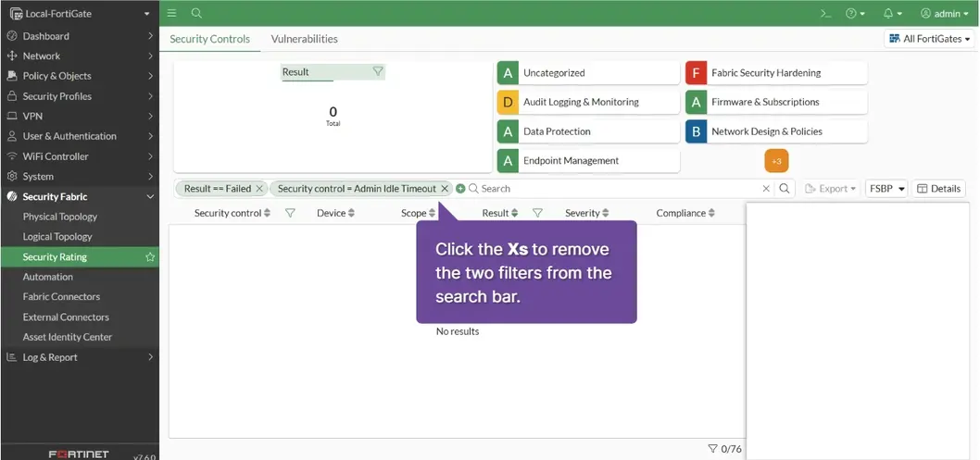
Task: Open the Local-FortiGate device dropdown
Action: click(80, 13)
